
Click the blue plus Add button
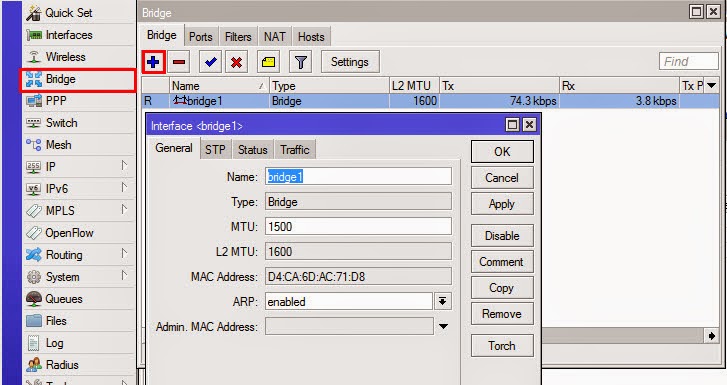tap(153, 62)
